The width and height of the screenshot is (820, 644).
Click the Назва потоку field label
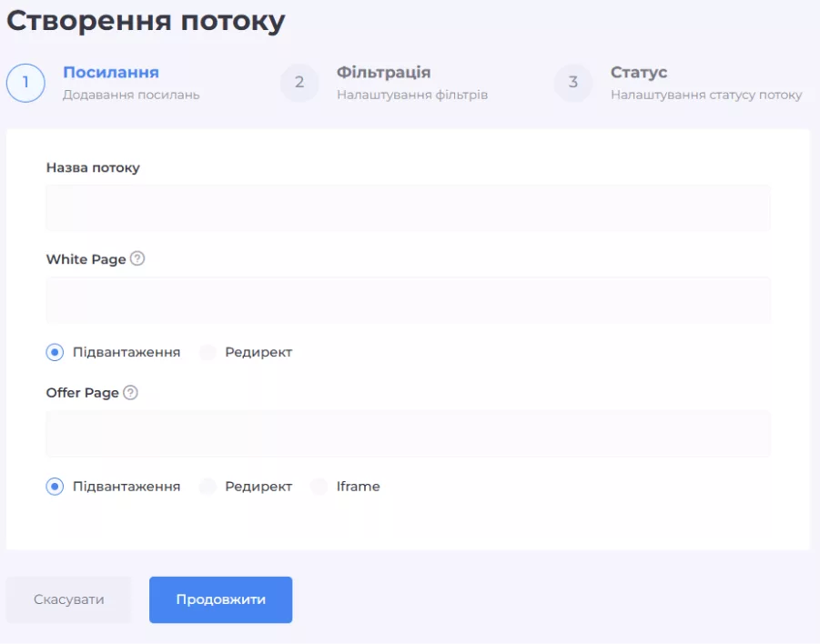point(93,167)
